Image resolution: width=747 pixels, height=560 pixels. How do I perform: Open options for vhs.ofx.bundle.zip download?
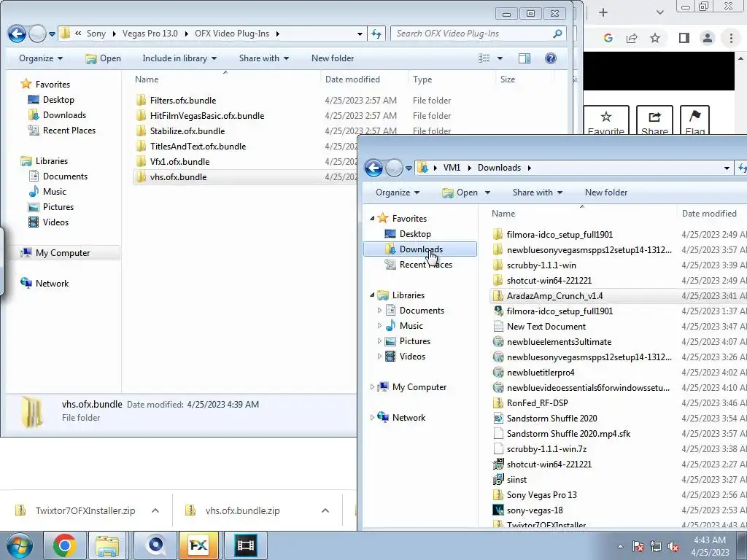[x=325, y=510]
